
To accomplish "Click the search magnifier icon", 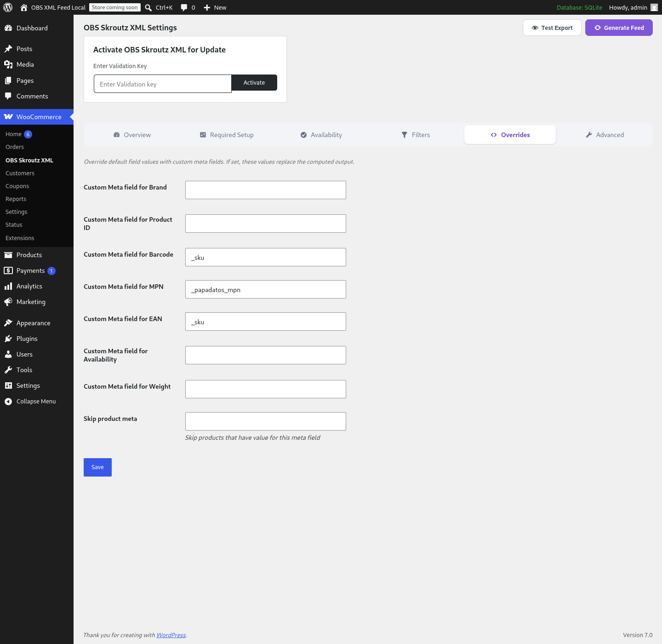I will [x=148, y=7].
